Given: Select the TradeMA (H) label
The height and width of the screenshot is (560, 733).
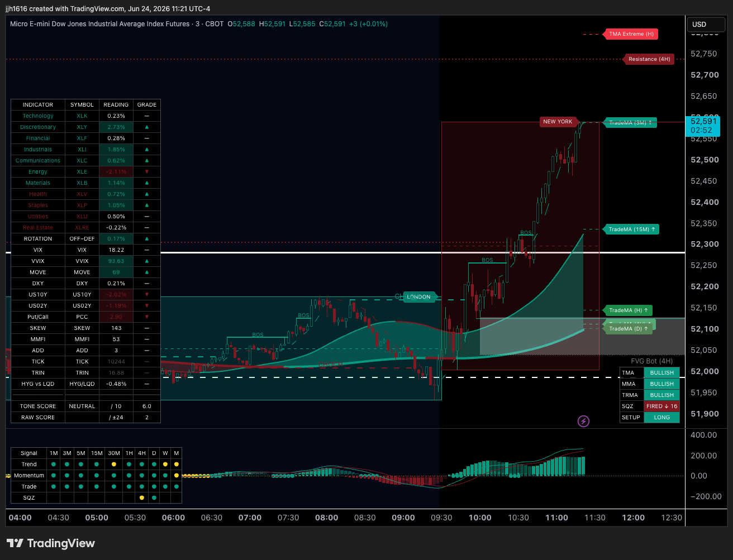Looking at the screenshot, I should (x=628, y=310).
